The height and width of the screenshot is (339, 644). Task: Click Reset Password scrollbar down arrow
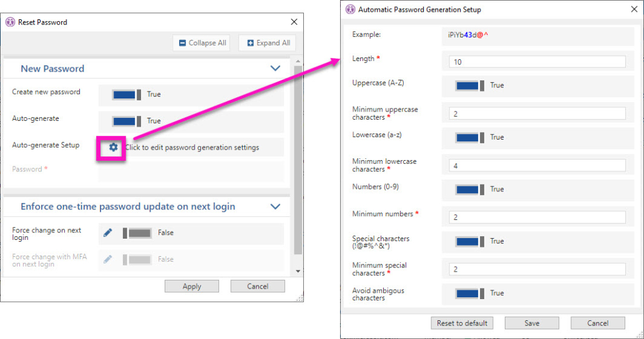298,271
